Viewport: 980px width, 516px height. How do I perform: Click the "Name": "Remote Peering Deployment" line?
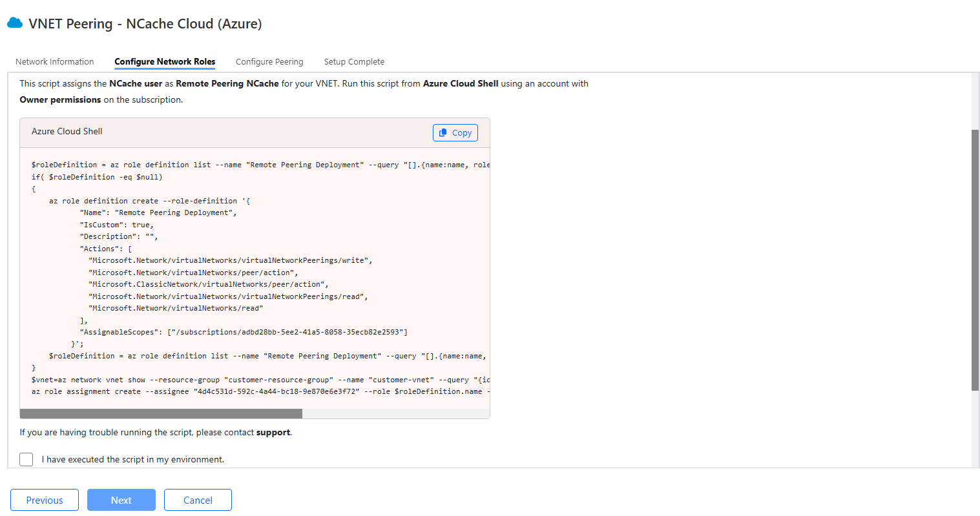click(x=158, y=212)
